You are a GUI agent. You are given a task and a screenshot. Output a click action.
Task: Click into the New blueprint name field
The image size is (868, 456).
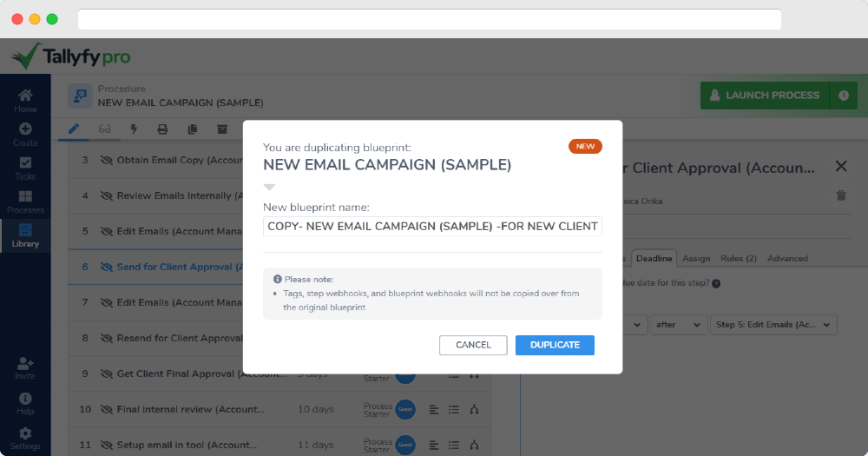point(432,226)
